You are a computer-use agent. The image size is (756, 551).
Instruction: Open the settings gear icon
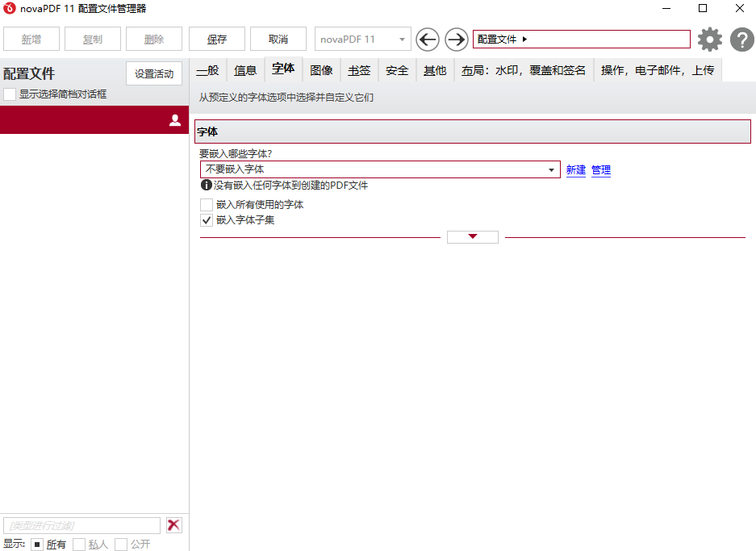click(x=709, y=39)
